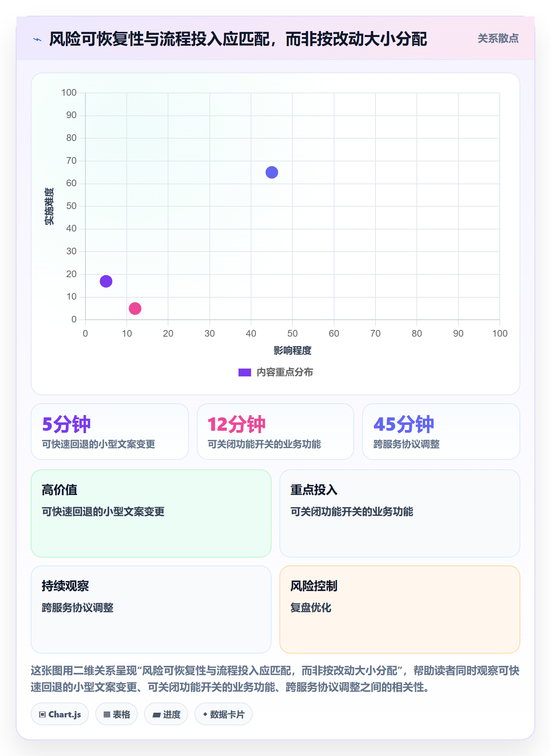Click the 进度 tag
Image resolution: width=551 pixels, height=756 pixels.
[x=166, y=714]
